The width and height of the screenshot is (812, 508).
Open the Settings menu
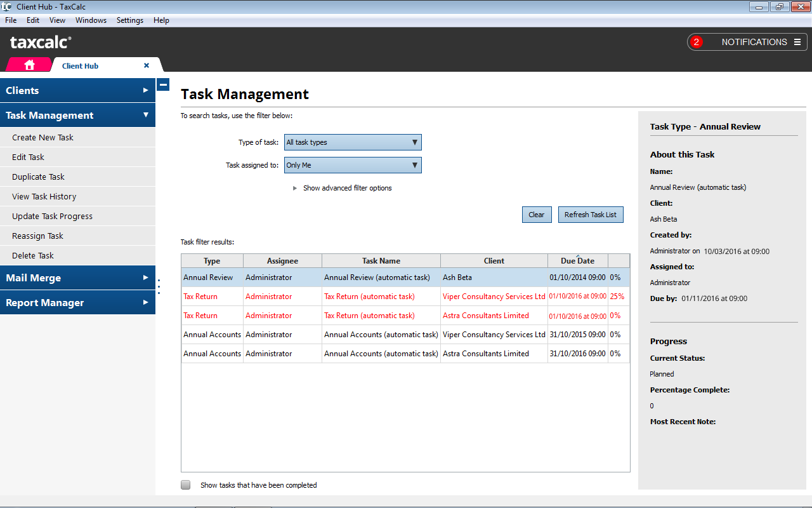130,20
